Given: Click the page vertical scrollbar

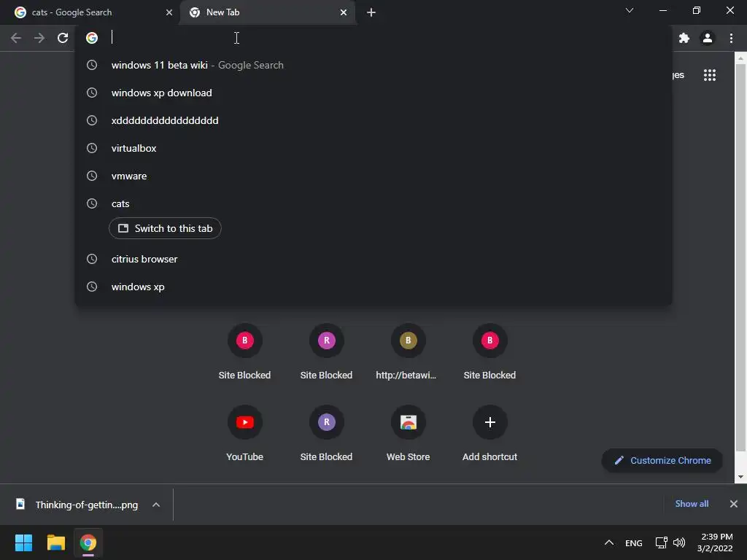Looking at the screenshot, I should tap(740, 258).
